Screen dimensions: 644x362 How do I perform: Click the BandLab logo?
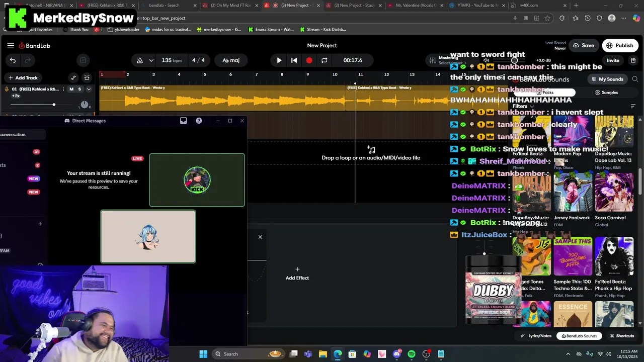tap(35, 46)
